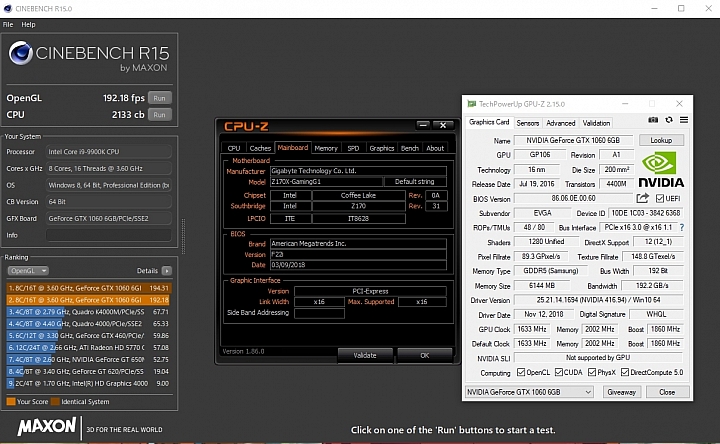Select the Intel HD Graphics 4000 ranking entry
The width and height of the screenshot is (720, 444).
[89, 383]
